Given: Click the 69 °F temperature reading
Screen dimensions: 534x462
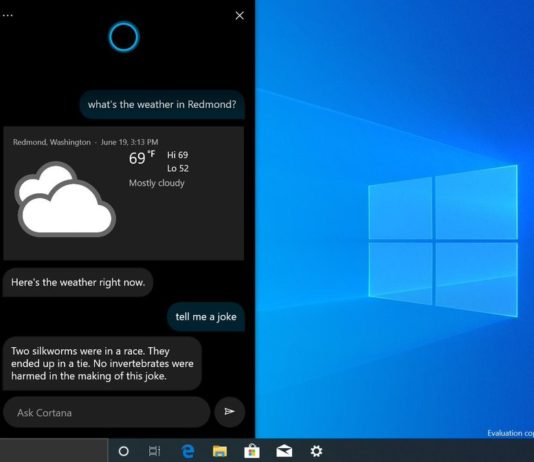Looking at the screenshot, I should pos(142,158).
